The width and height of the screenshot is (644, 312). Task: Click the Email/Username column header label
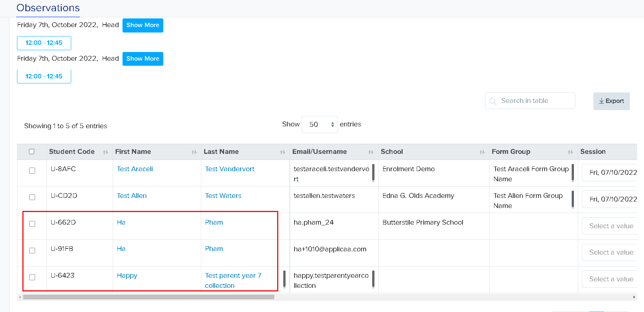pyautogui.click(x=319, y=152)
